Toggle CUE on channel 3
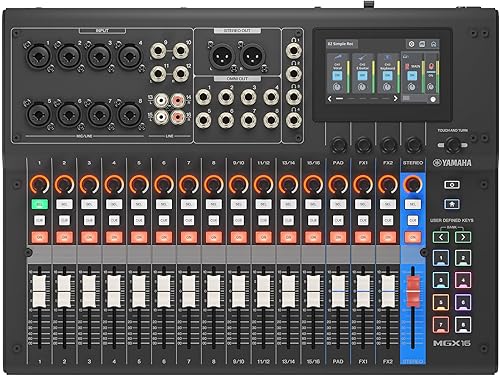 click(89, 220)
